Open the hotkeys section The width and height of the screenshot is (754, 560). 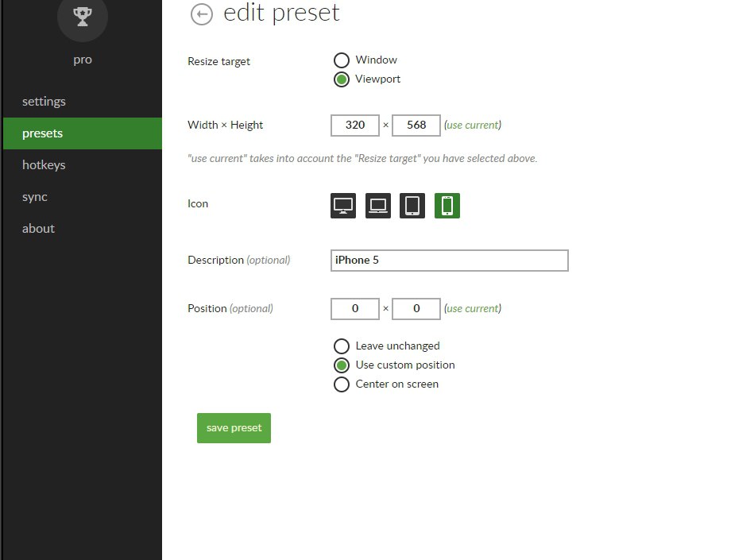(x=83, y=165)
